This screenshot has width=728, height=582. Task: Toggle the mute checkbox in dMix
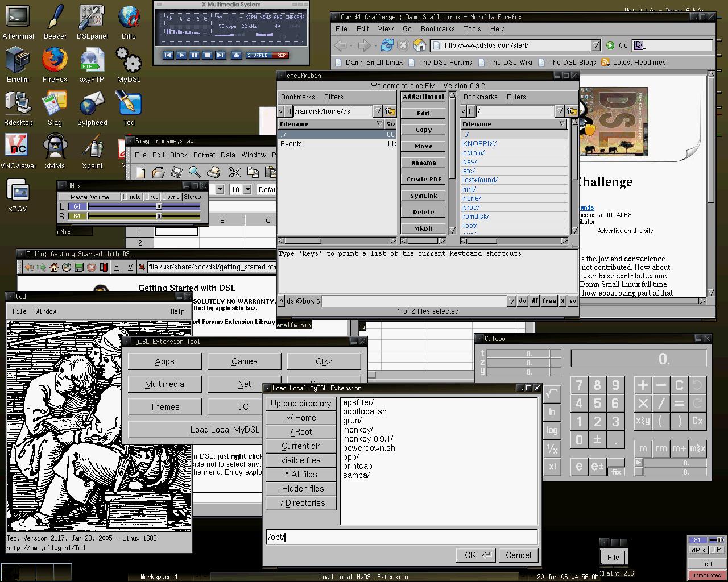(126, 197)
